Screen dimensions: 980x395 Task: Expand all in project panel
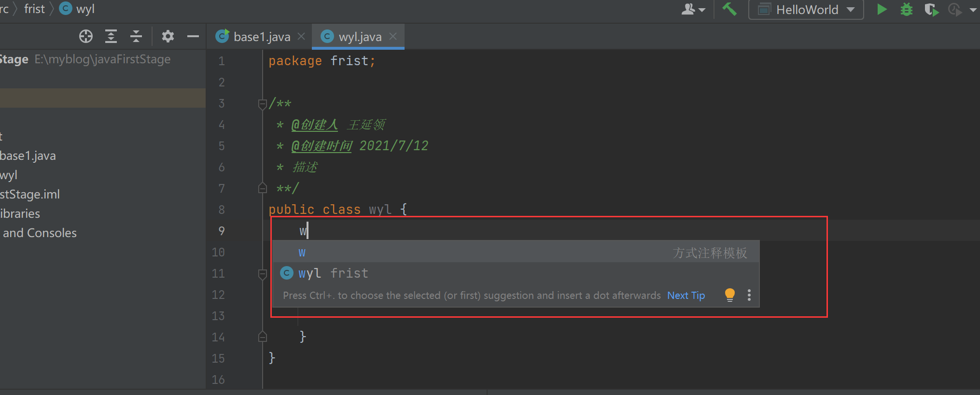tap(111, 36)
